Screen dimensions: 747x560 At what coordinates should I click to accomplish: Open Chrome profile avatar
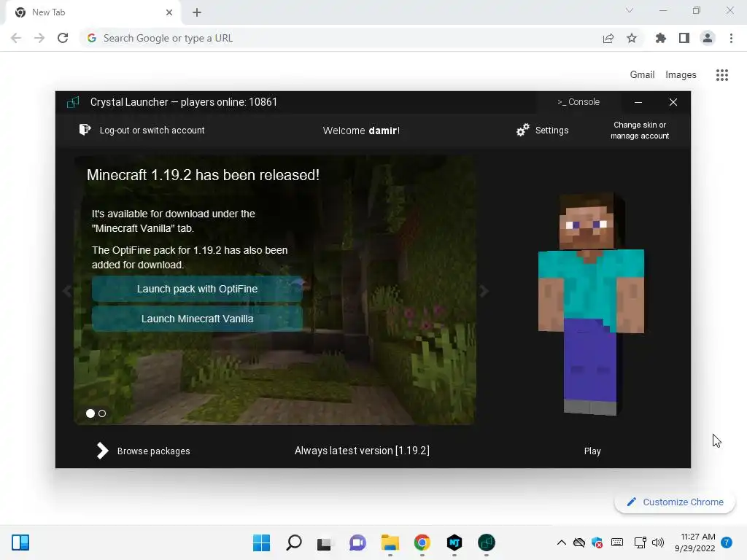click(x=708, y=38)
